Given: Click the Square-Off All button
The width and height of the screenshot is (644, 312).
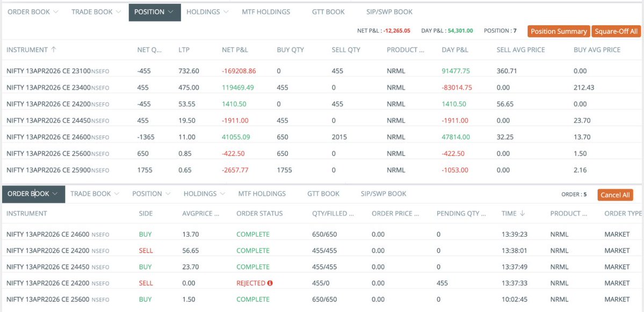Looking at the screenshot, I should pyautogui.click(x=616, y=31).
